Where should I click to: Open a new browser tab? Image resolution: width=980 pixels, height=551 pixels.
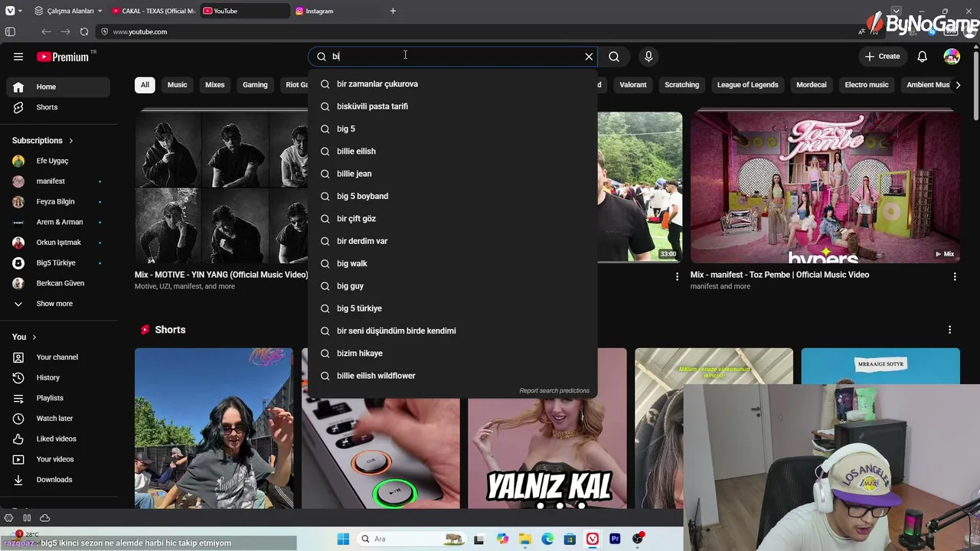[x=393, y=11]
